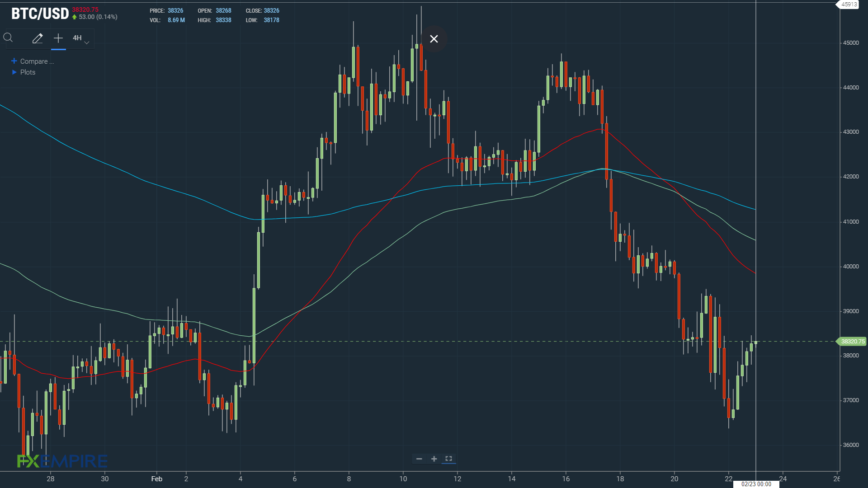This screenshot has height=488, width=868.
Task: Open the 4H timeframe dropdown
Action: click(81, 38)
